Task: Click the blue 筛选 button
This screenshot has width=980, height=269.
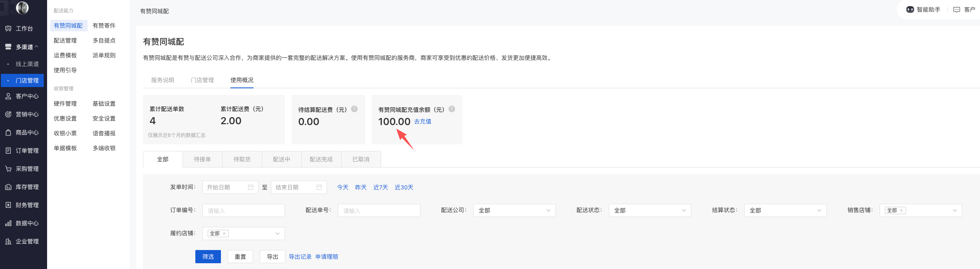Action: [208, 257]
